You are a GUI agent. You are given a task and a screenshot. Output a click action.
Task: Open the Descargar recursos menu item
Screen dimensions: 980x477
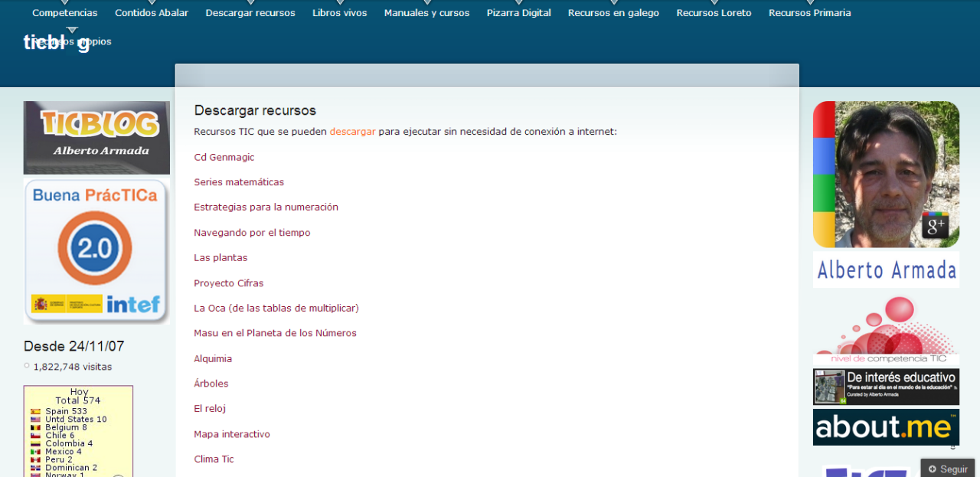250,13
